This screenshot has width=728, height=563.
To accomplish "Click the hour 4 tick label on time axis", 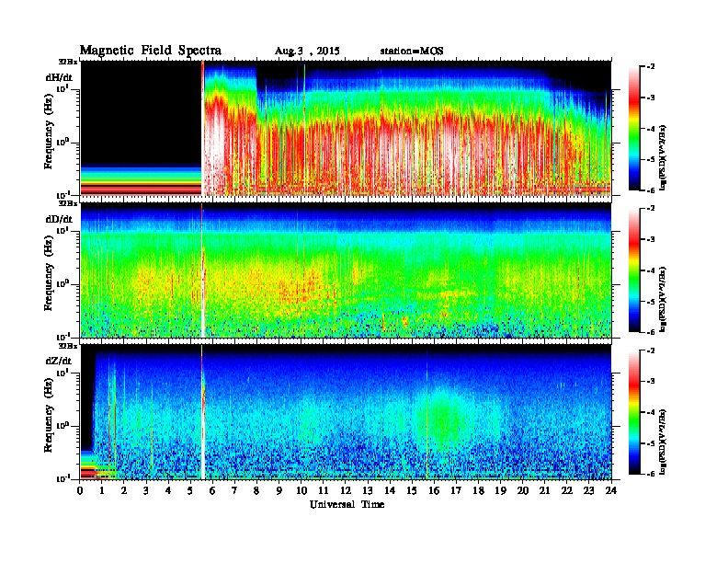I will [168, 490].
